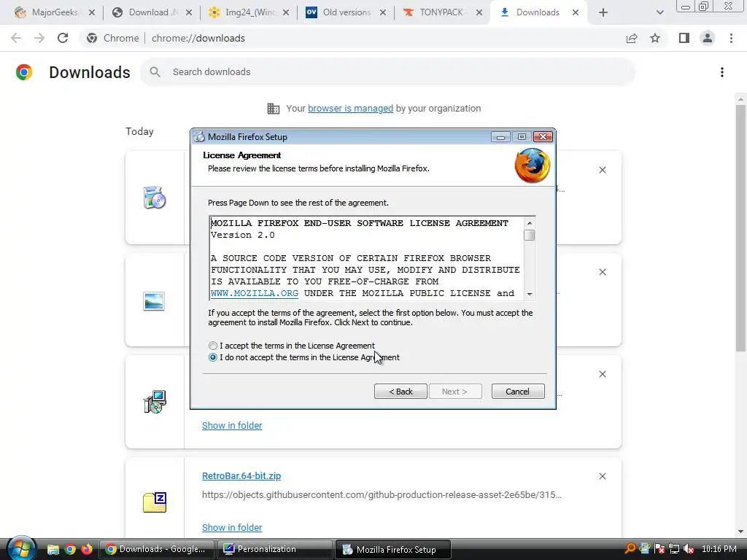The width and height of the screenshot is (747, 560).
Task: Click the browser back arrow
Action: (x=16, y=38)
